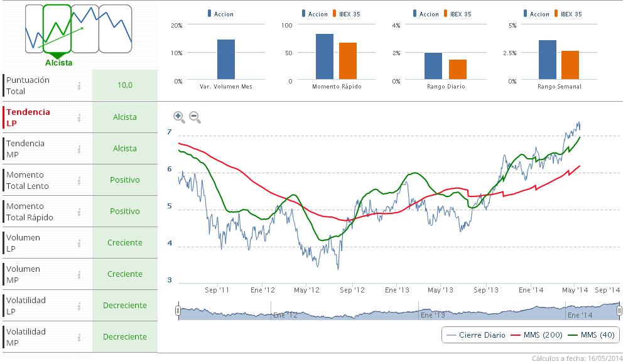
Task: Select the Volumen LP indicator row
Action: click(80, 243)
